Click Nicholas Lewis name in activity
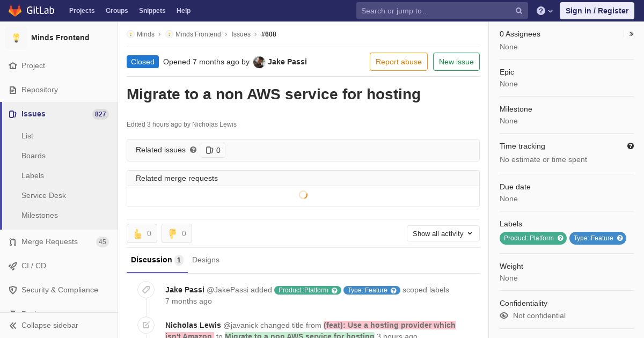The height and width of the screenshot is (338, 644). tap(193, 325)
